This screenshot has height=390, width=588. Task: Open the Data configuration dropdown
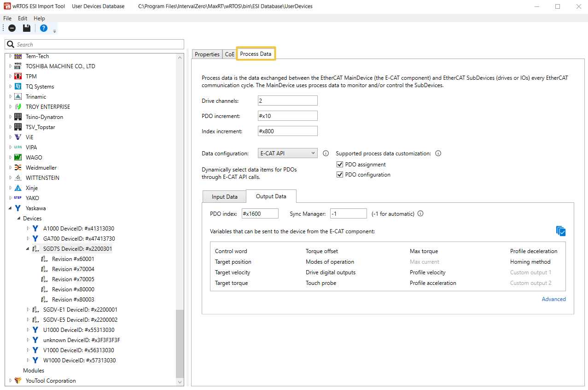tap(288, 154)
